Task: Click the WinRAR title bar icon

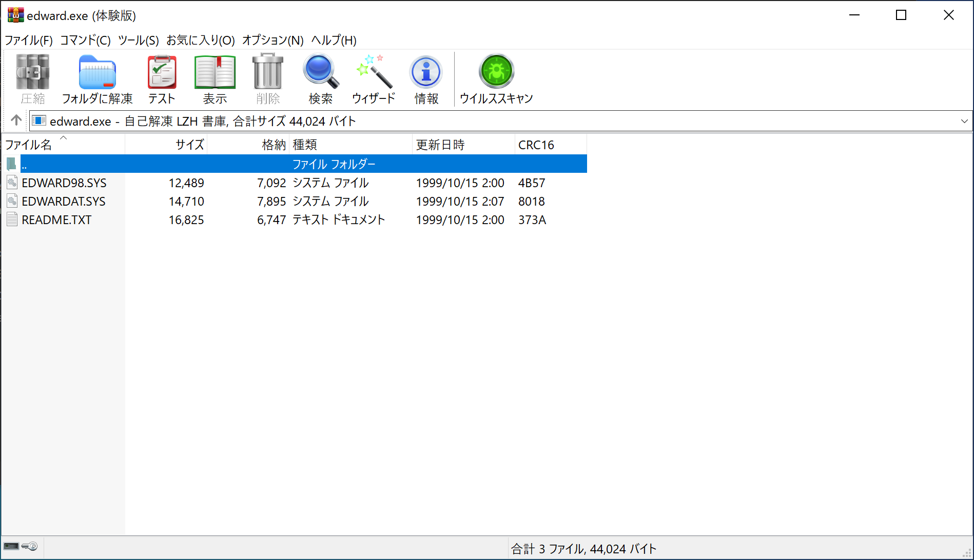Action: (x=15, y=15)
